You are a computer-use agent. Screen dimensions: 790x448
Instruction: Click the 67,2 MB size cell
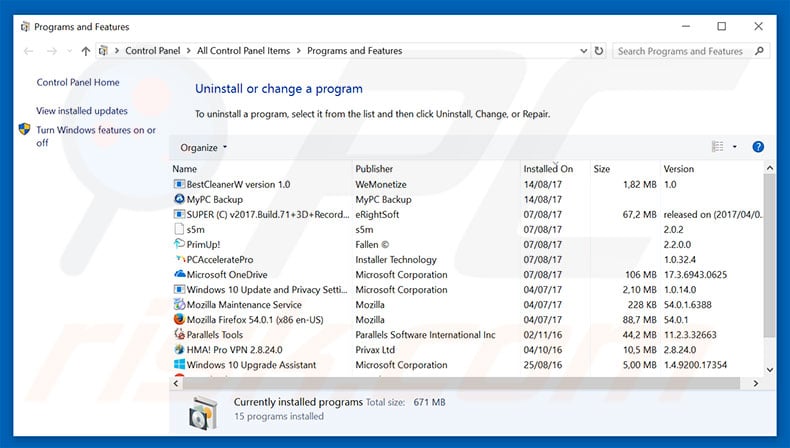[639, 215]
